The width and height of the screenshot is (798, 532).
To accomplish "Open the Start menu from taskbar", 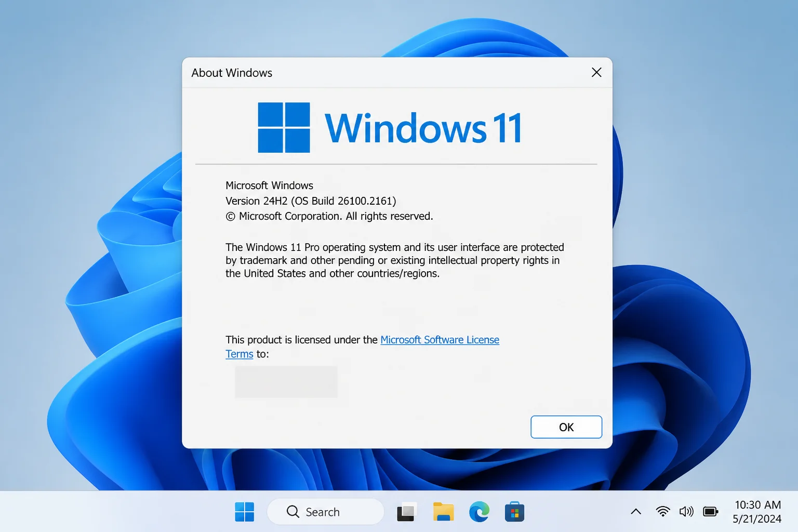I will click(x=244, y=512).
